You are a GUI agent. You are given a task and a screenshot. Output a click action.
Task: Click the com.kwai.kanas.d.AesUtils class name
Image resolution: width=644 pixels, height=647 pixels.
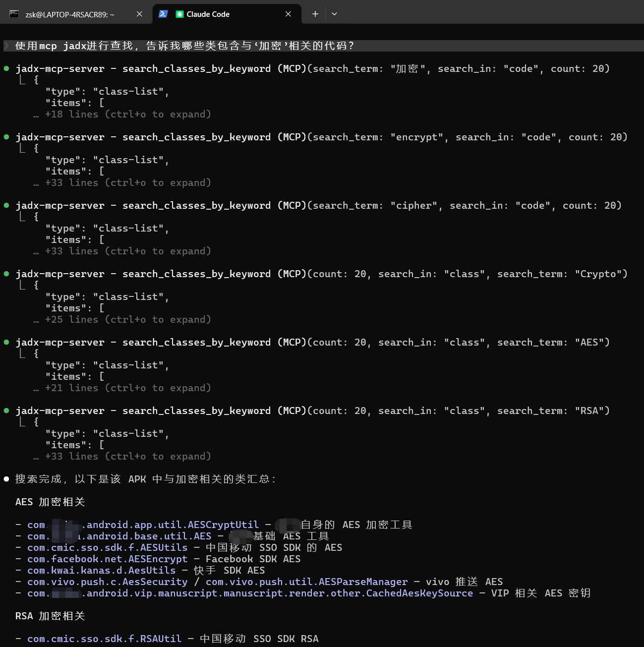coord(101,571)
